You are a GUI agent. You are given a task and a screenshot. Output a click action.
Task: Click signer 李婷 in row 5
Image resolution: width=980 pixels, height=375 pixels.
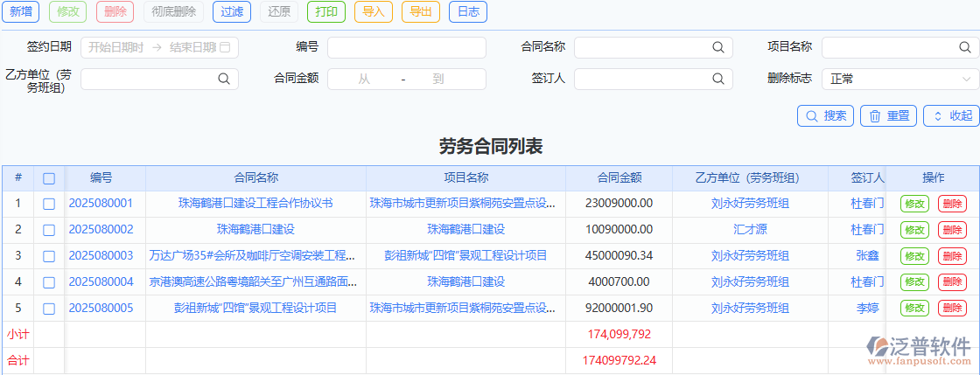867,309
